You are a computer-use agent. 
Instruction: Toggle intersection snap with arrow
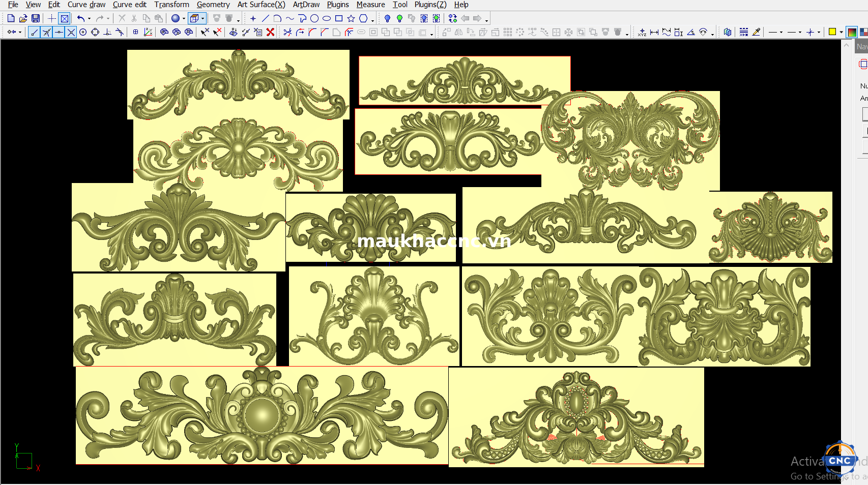tap(46, 32)
